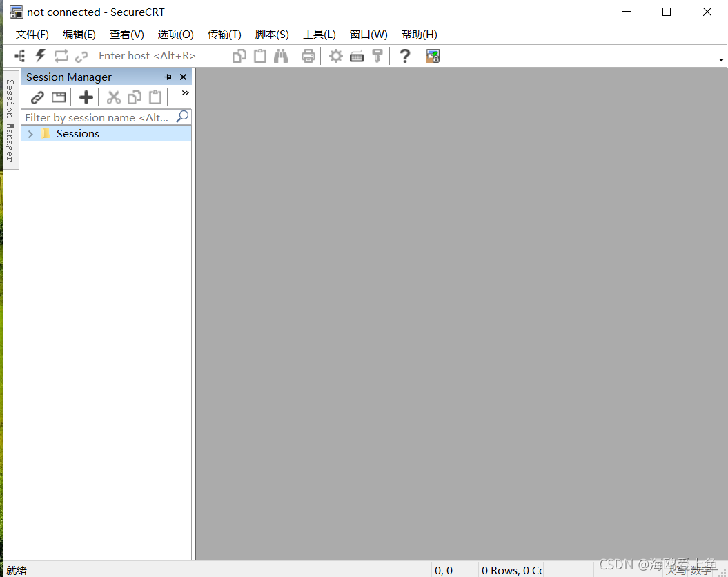728x577 pixels.
Task: Click the Copy icon in Session Manager
Action: [x=134, y=97]
